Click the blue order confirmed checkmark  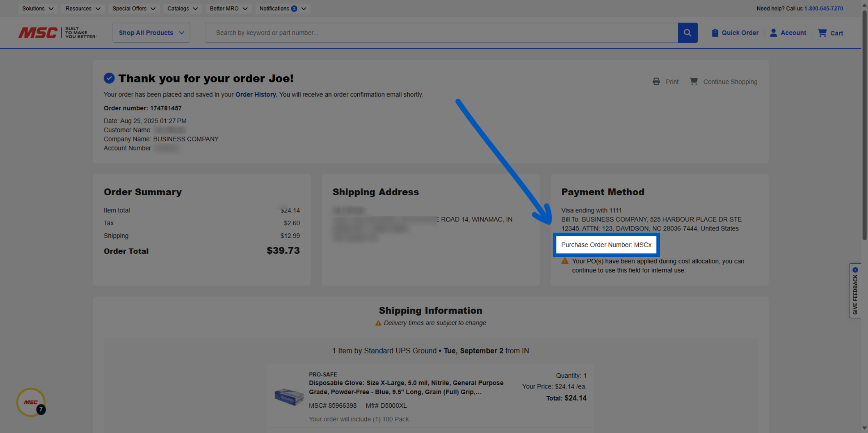click(x=109, y=78)
